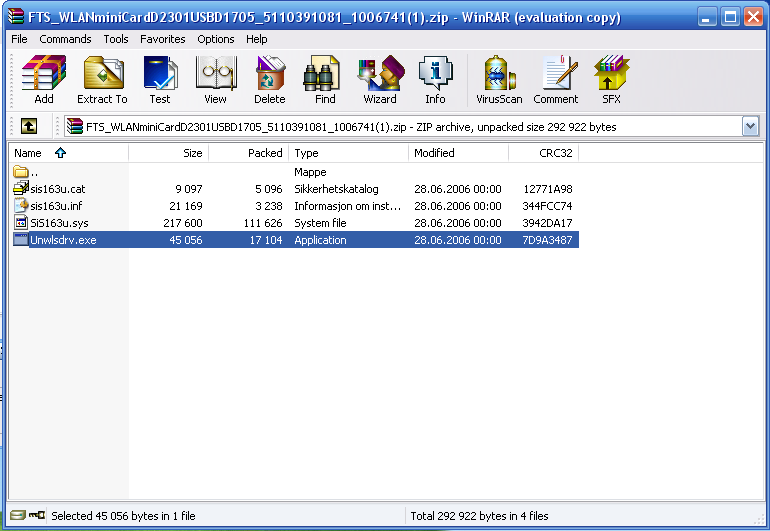
Task: Click status text Selected 45 056 bytes
Action: [123, 516]
